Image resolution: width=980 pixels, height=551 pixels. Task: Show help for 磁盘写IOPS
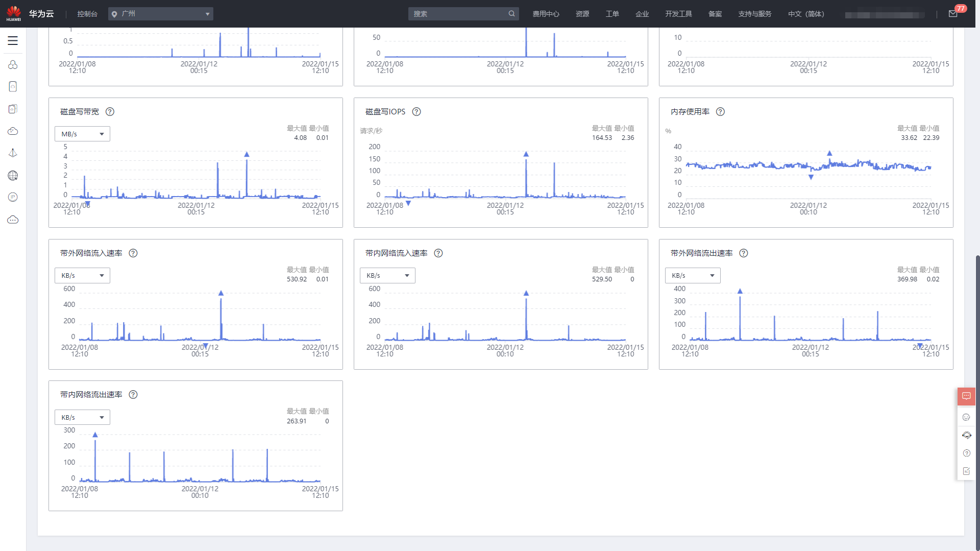[x=416, y=112]
